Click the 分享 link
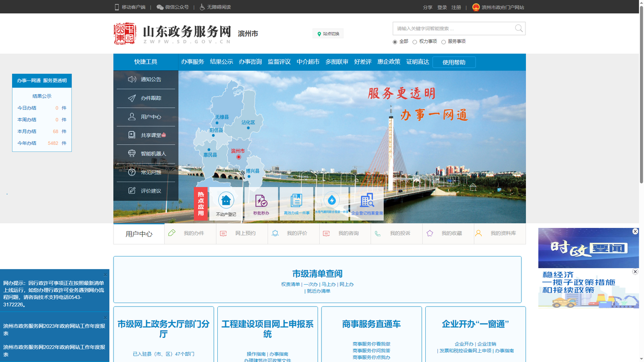644x362 pixels. pos(428,7)
